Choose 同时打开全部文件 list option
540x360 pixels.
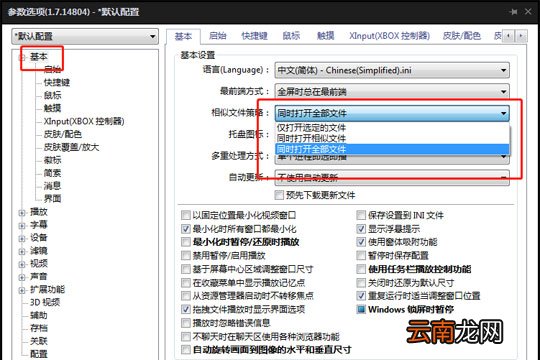pos(392,149)
